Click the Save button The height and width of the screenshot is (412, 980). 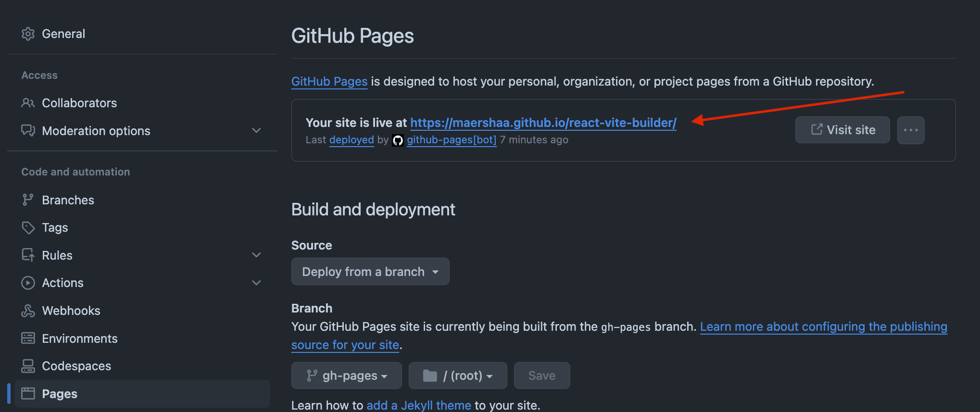click(x=542, y=375)
